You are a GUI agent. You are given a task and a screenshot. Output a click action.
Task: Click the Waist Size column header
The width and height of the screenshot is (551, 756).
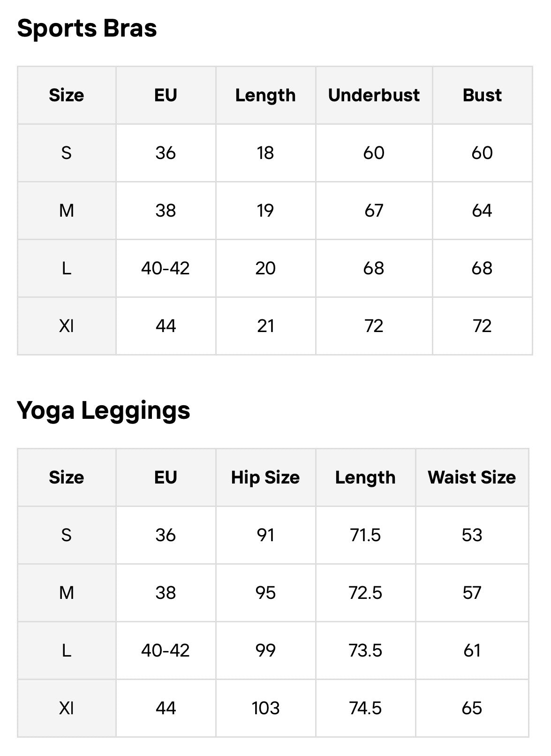(x=472, y=477)
